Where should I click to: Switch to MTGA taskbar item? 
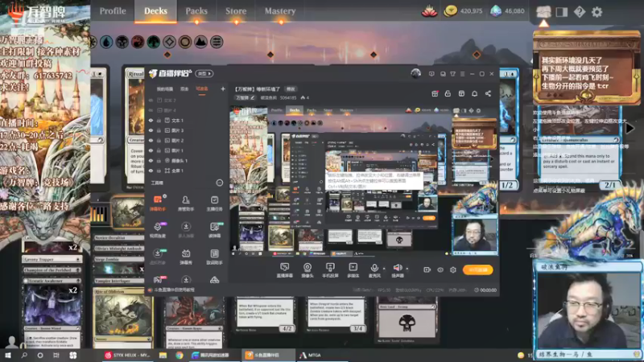tap(311, 356)
